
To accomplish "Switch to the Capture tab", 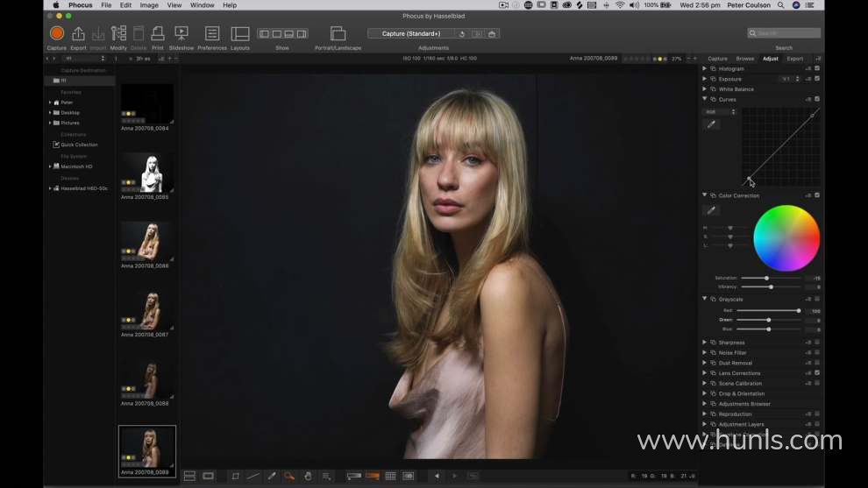I will pos(717,59).
